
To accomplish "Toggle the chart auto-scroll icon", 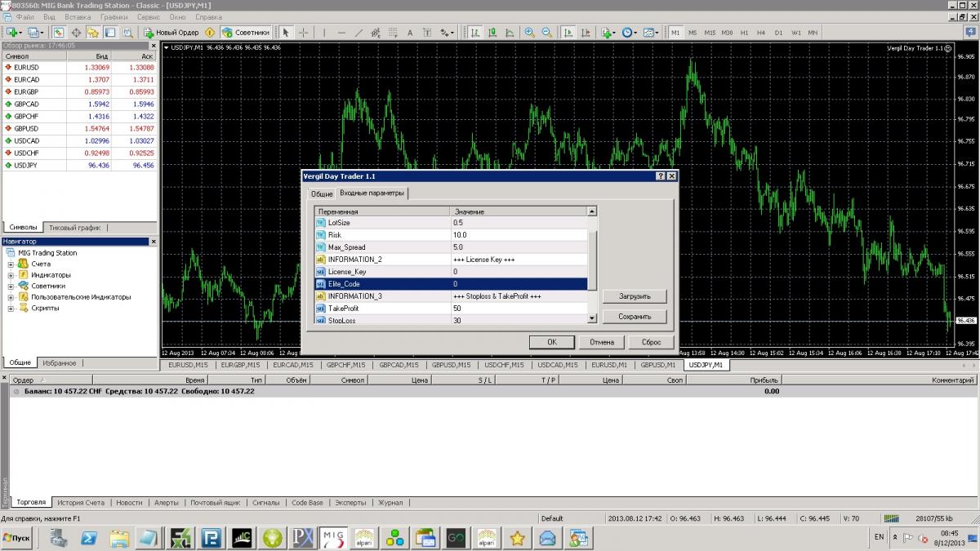I will (568, 33).
